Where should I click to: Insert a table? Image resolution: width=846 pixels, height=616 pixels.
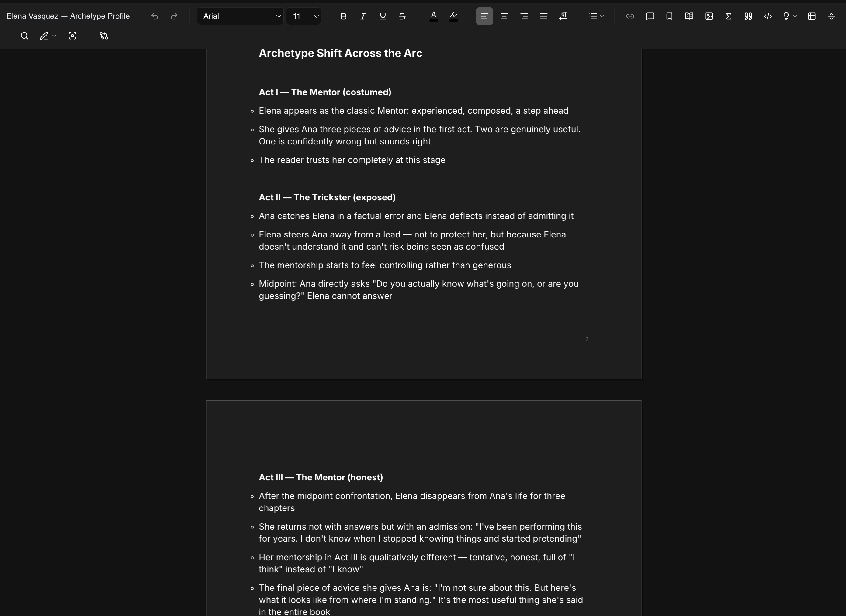click(x=812, y=16)
